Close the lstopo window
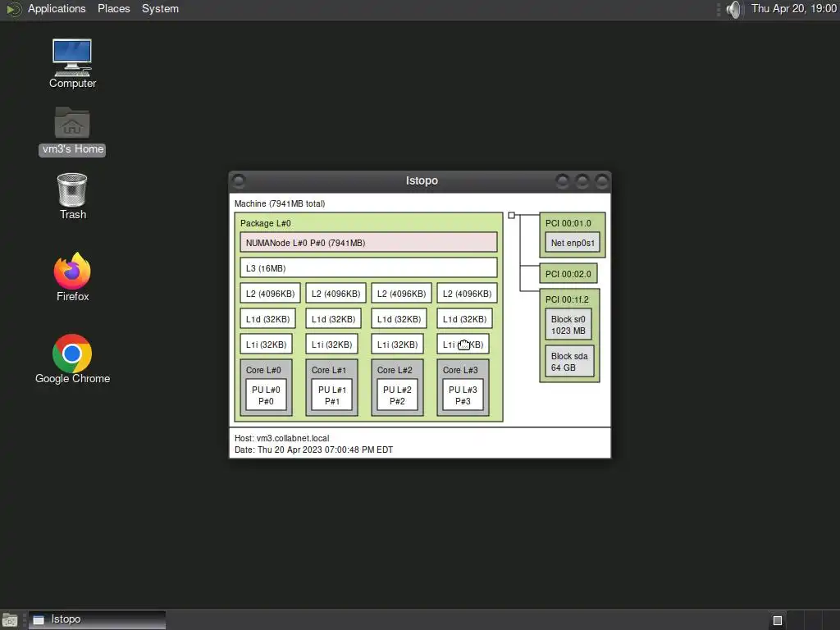 coord(601,181)
